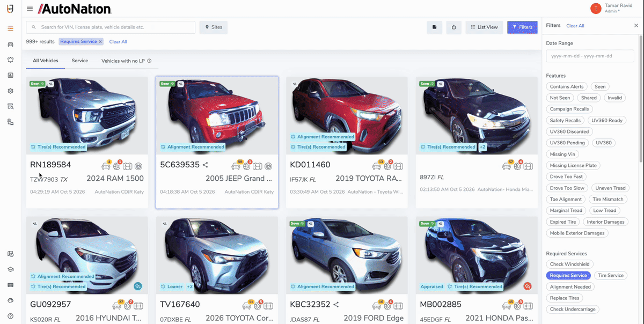Click the AutoNation logo
Screen dimensions: 644x324
point(75,9)
